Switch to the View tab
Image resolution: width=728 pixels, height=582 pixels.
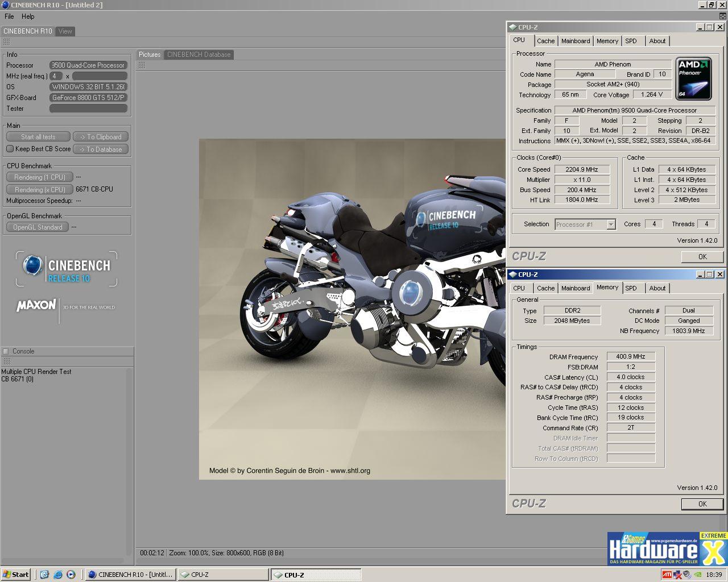(x=65, y=31)
